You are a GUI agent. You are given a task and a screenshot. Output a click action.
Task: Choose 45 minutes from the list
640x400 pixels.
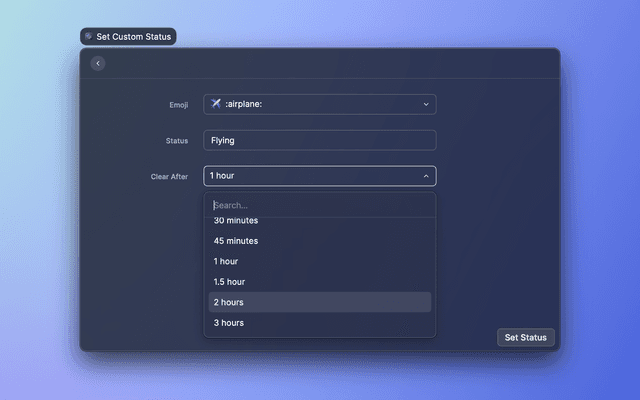(x=236, y=241)
